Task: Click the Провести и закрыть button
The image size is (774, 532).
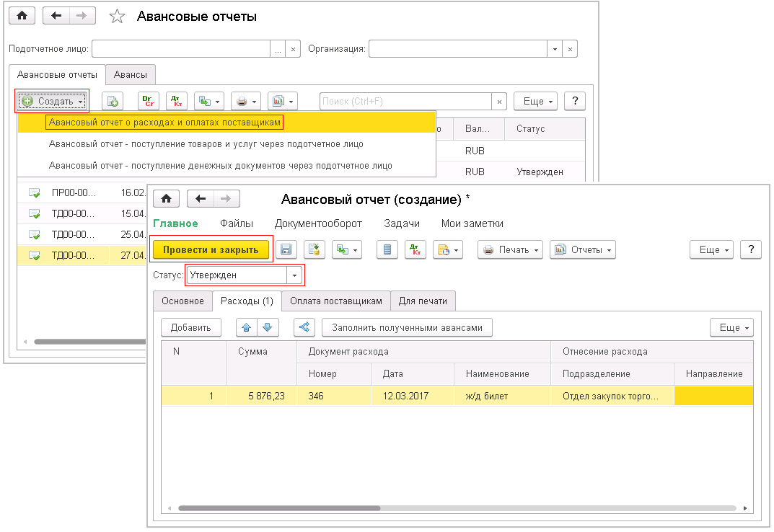Action: pos(211,249)
